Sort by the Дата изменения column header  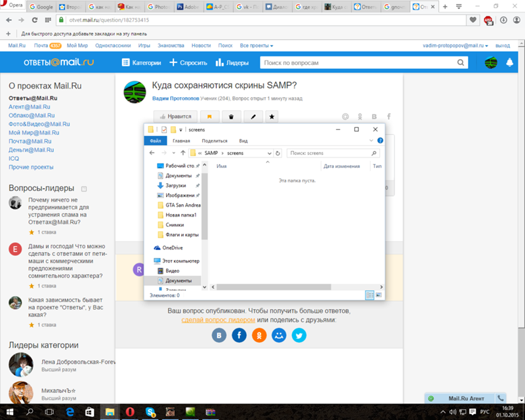(341, 166)
